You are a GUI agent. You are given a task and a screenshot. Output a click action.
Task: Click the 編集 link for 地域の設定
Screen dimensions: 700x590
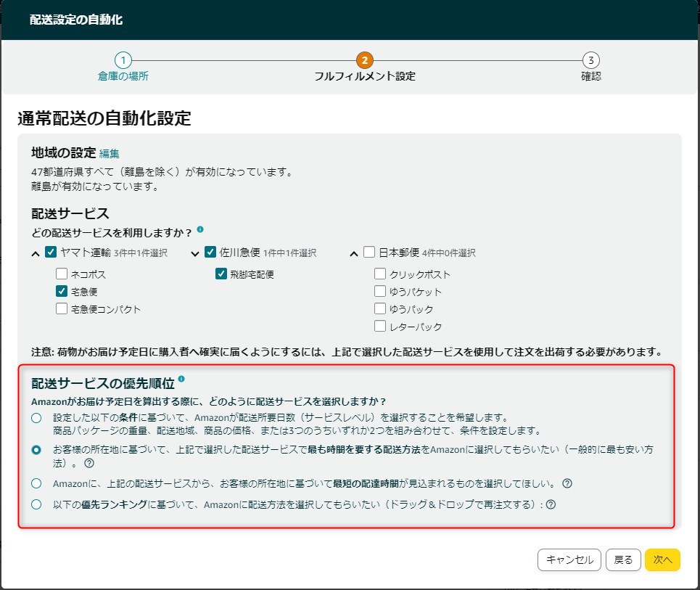[x=110, y=154]
